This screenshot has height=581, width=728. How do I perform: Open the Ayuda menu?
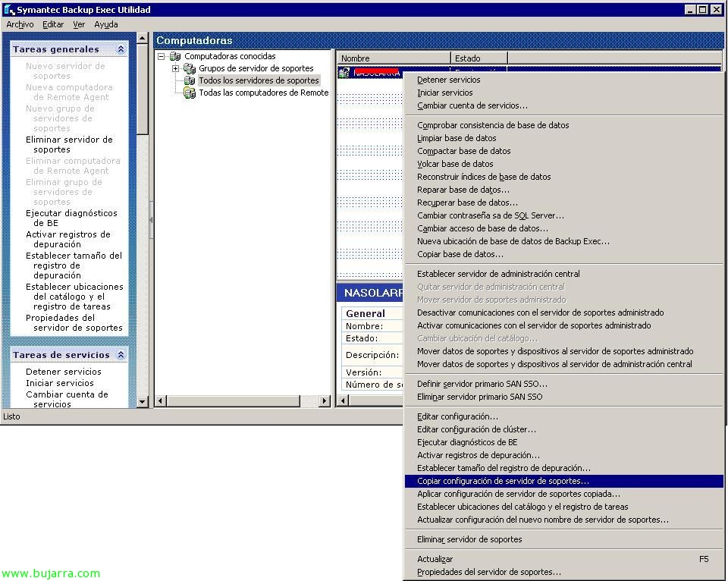[106, 24]
